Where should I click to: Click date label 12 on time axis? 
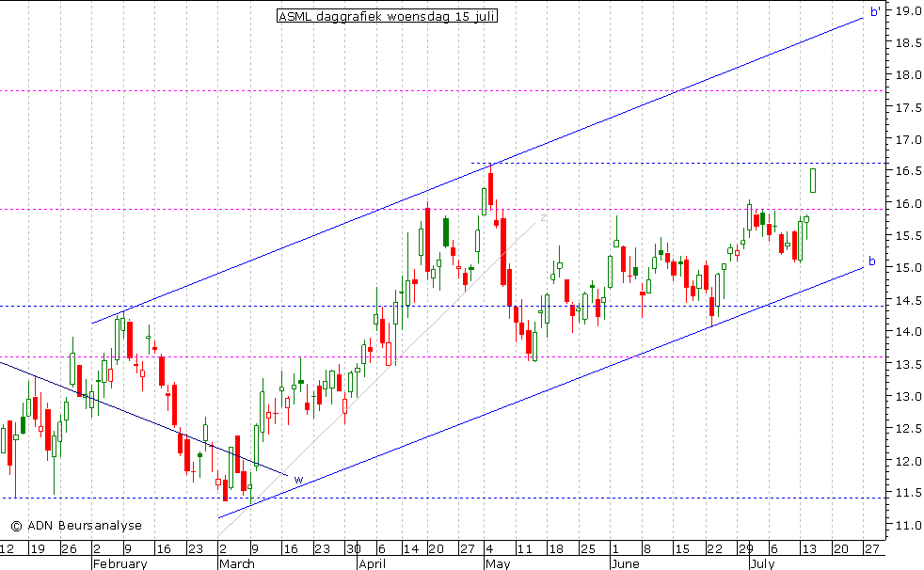point(7,548)
